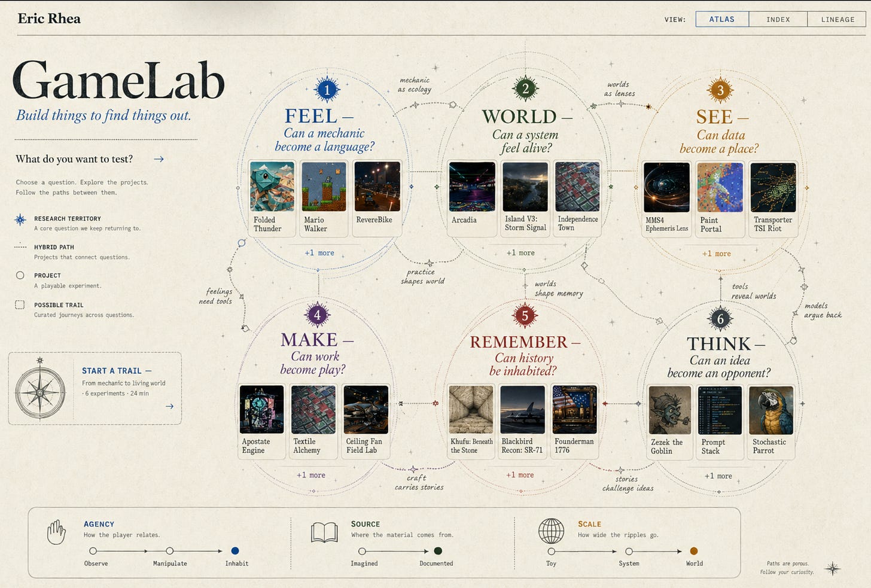This screenshot has height=588, width=871.
Task: Select the Toy scale option
Action: click(552, 551)
